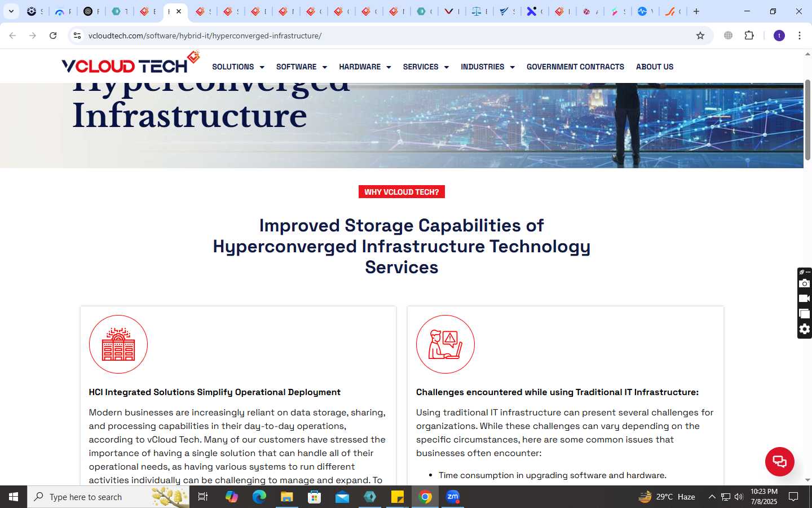
Task: Go back to previous page
Action: (x=12, y=36)
